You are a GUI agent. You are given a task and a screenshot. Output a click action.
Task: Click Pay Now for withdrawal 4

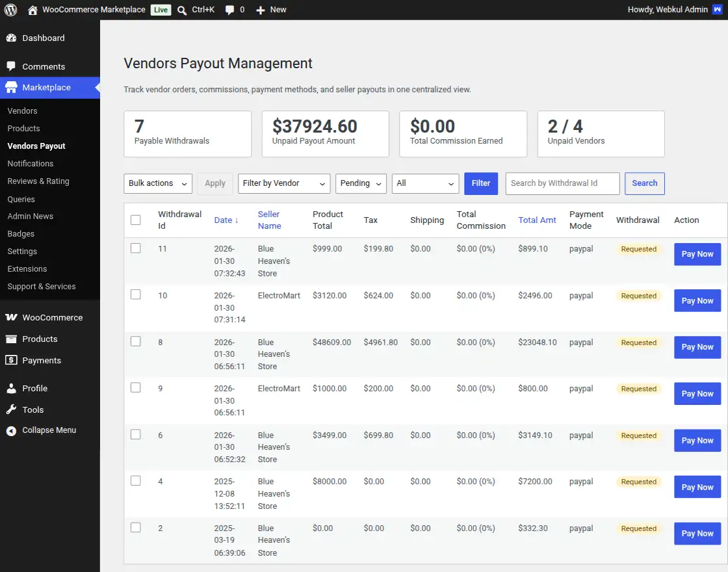(x=697, y=487)
